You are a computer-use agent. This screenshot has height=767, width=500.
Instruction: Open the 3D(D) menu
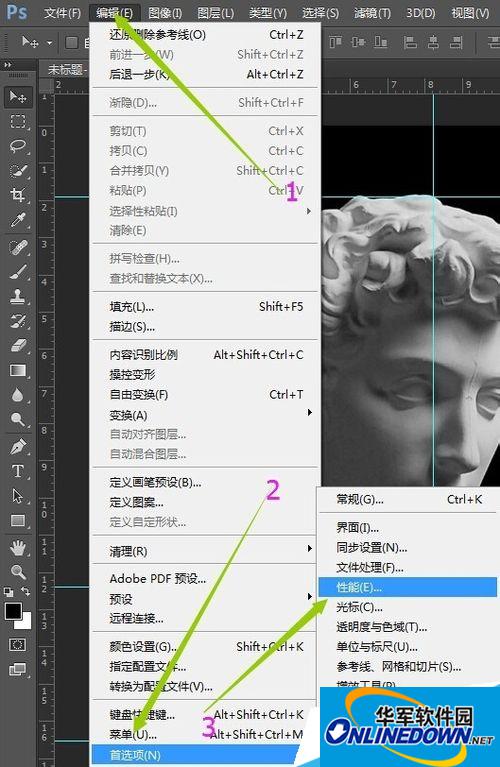pyautogui.click(x=421, y=13)
